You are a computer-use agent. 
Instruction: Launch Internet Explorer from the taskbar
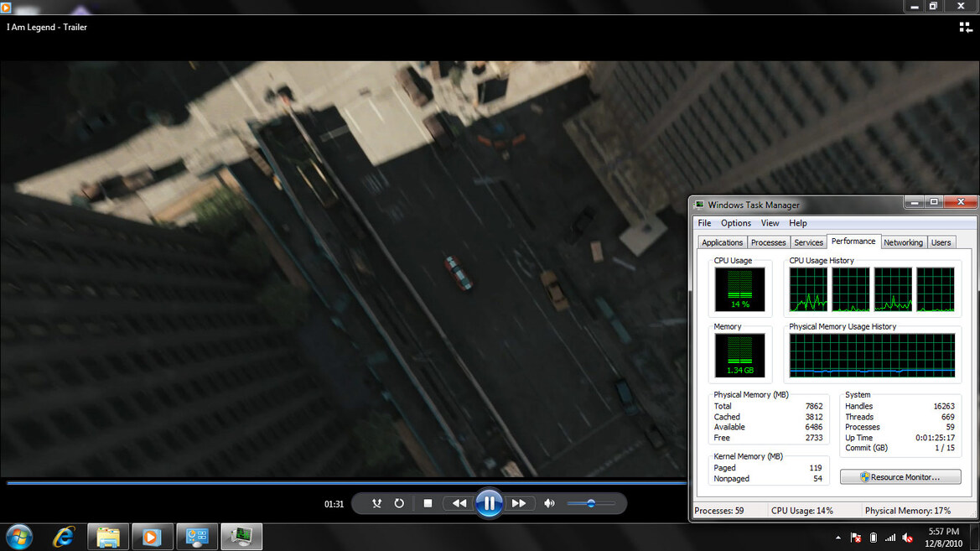tap(63, 537)
